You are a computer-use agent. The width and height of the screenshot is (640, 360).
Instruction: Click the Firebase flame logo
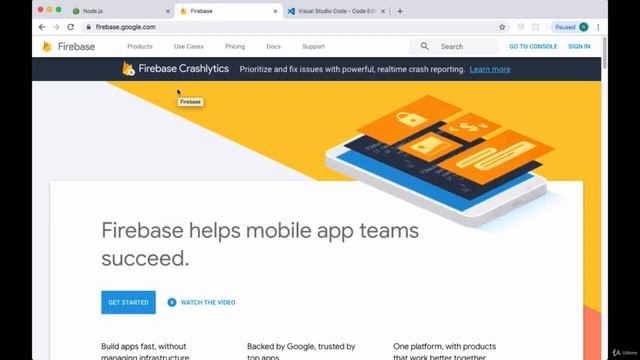[47, 47]
